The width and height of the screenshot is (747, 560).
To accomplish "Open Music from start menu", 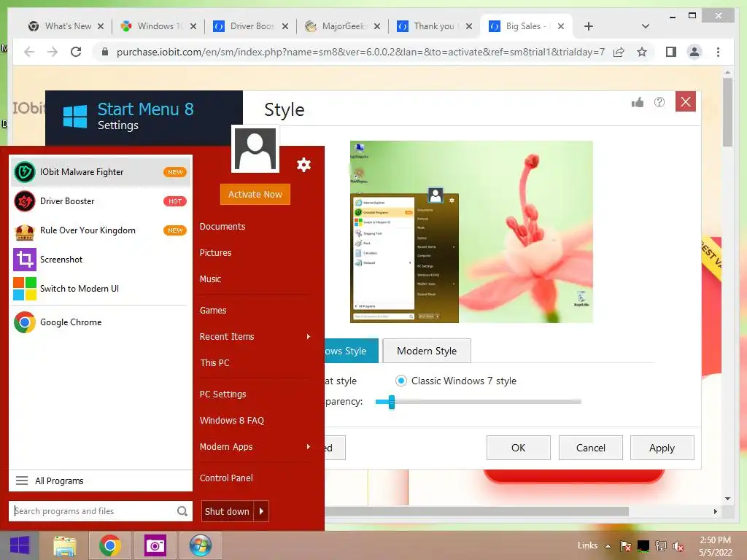I will coord(210,279).
